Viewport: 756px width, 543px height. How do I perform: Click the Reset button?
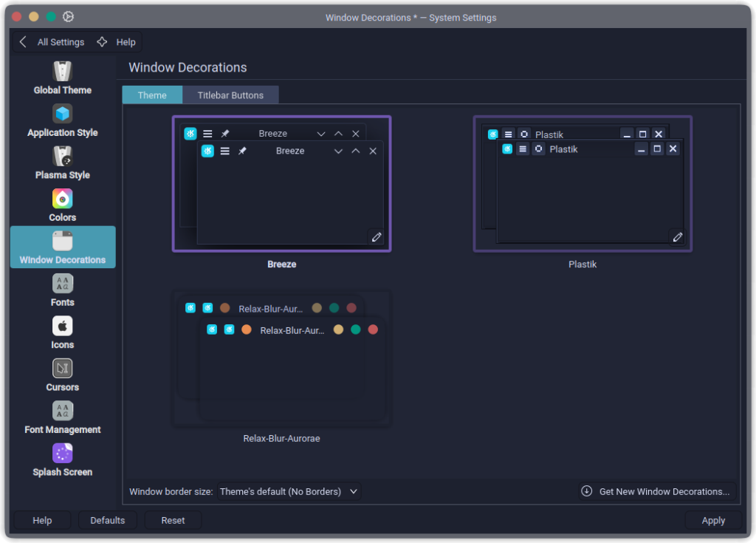[173, 520]
